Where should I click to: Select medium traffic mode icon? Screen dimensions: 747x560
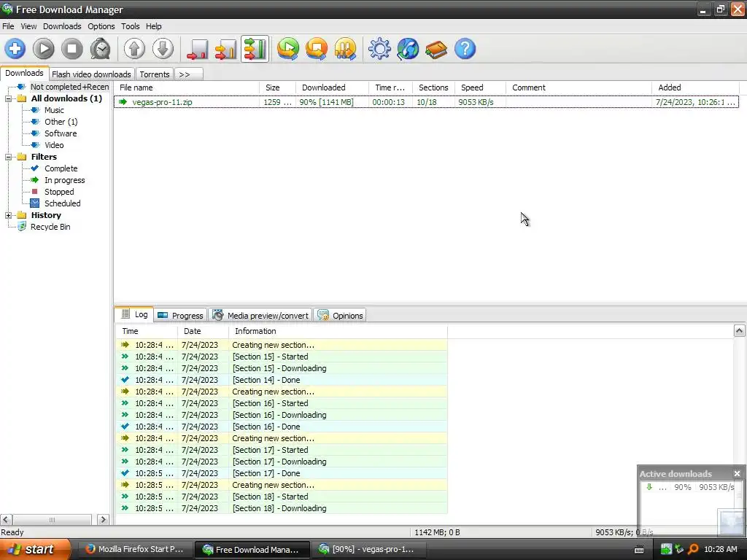point(226,49)
